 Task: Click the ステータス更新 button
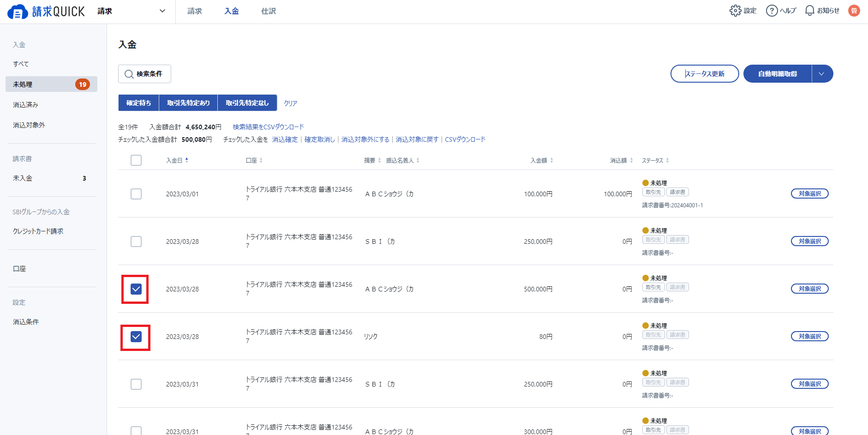pyautogui.click(x=705, y=74)
